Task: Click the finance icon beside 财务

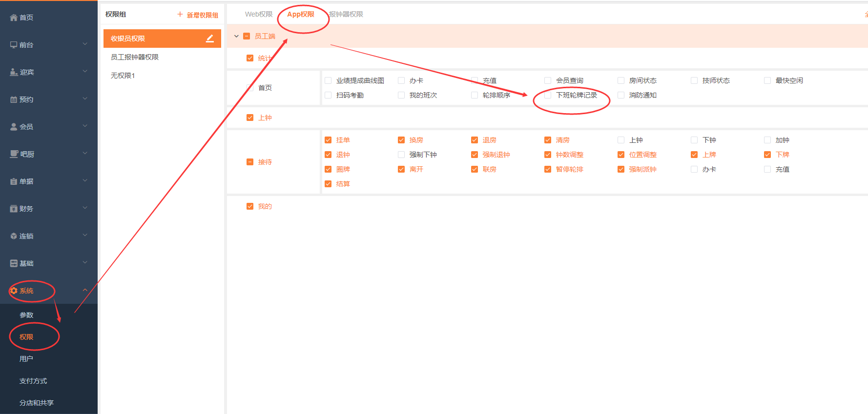Action: [14, 209]
